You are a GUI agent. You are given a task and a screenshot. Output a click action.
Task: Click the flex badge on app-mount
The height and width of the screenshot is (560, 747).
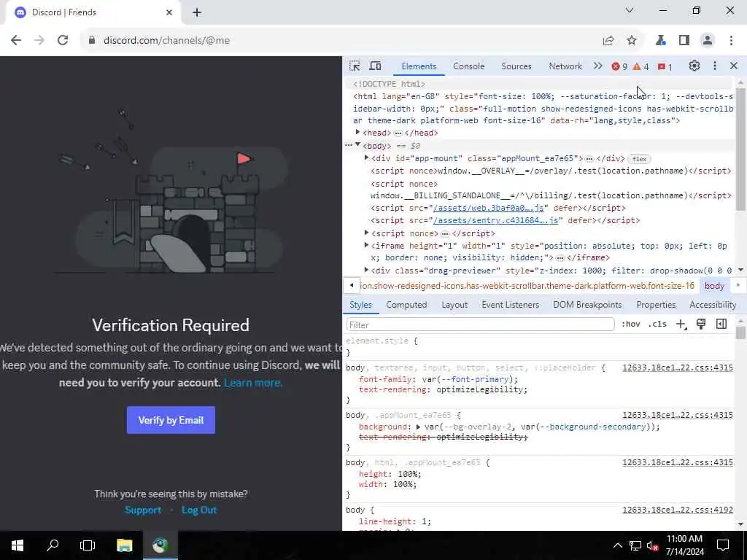point(639,159)
